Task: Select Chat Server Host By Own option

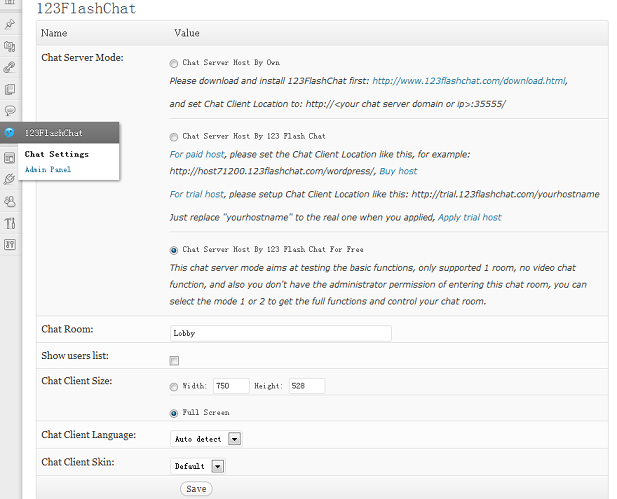Action: click(x=175, y=63)
